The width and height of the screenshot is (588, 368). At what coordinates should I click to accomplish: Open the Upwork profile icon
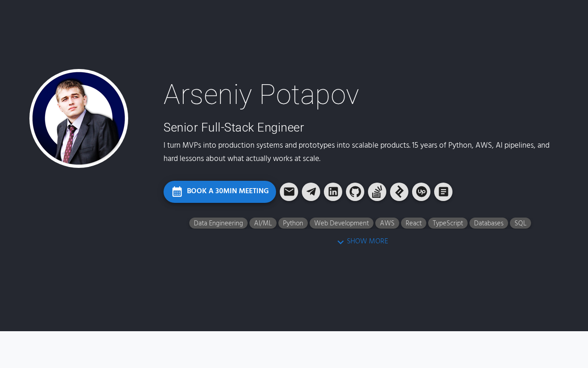coord(421,192)
